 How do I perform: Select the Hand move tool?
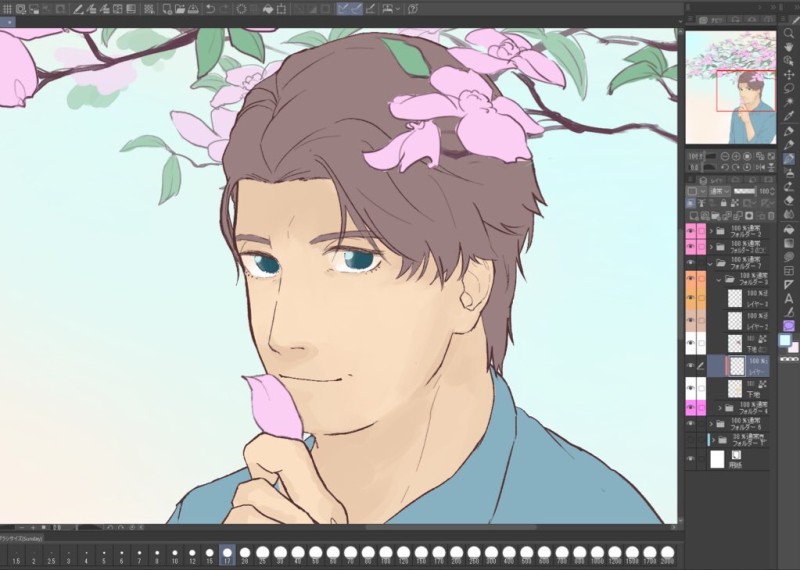(x=789, y=47)
